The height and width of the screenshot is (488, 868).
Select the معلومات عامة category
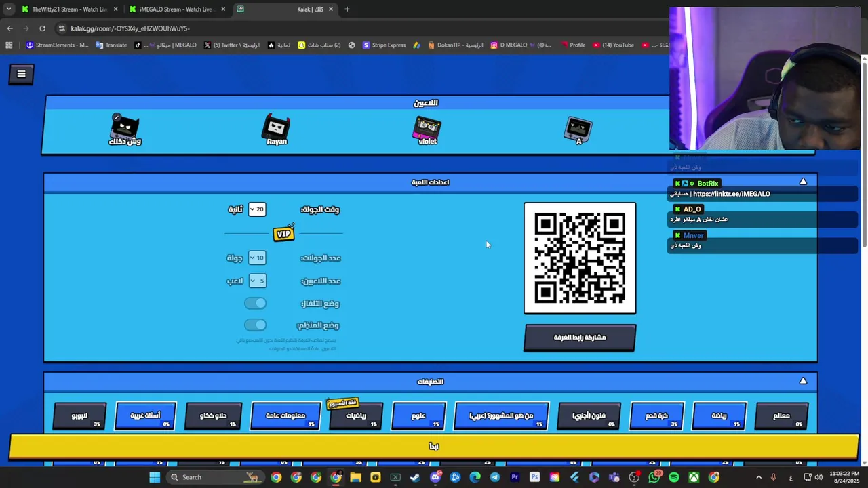pos(285,416)
